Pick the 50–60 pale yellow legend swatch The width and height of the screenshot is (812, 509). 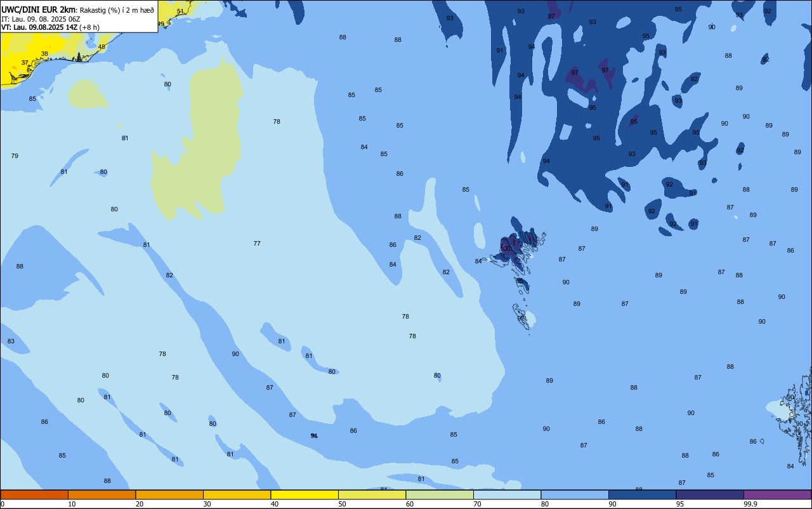372,494
